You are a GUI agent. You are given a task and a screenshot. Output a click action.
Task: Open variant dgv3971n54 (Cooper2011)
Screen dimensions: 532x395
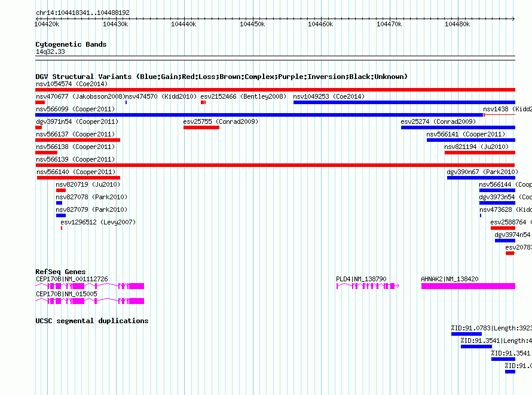click(77, 121)
